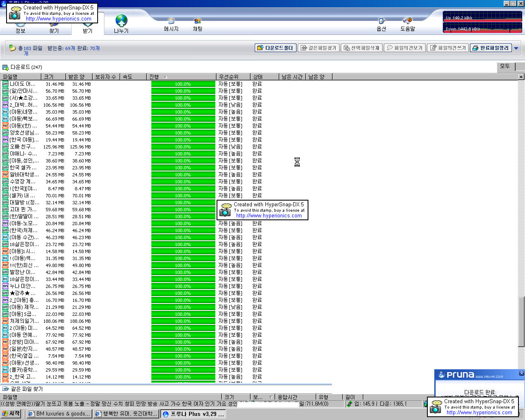Open the 나누기 share globe icon
525x420 pixels.
point(121,21)
